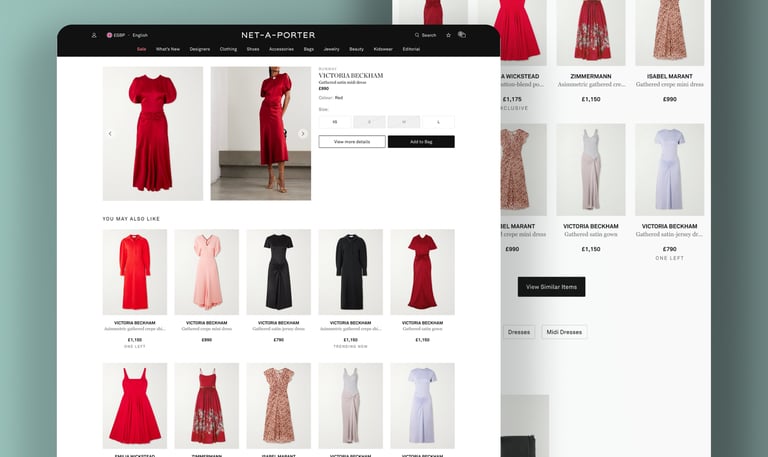Screen dimensions: 768x457
Task: Select size XS
Action: coord(335,122)
